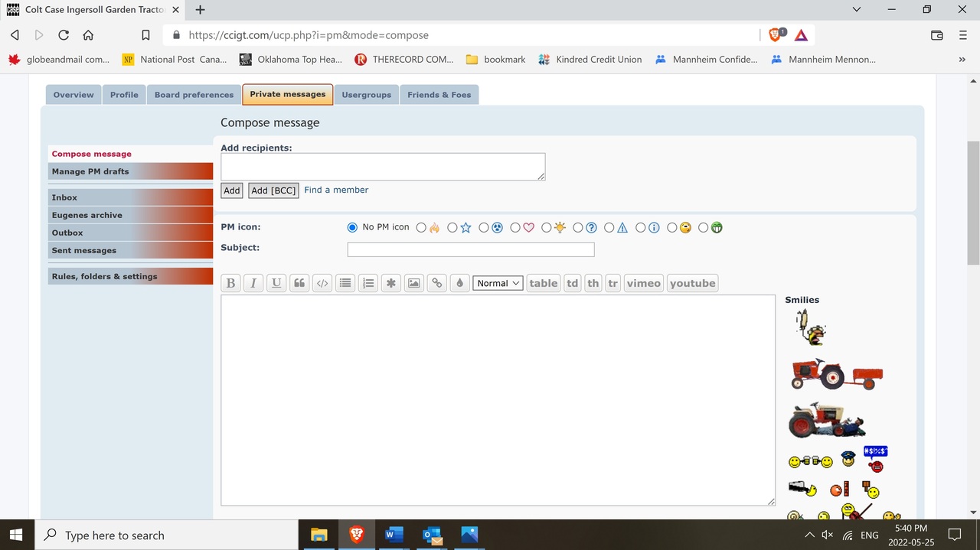Show more bookmarks with the chevron
980x550 pixels.
[962, 59]
